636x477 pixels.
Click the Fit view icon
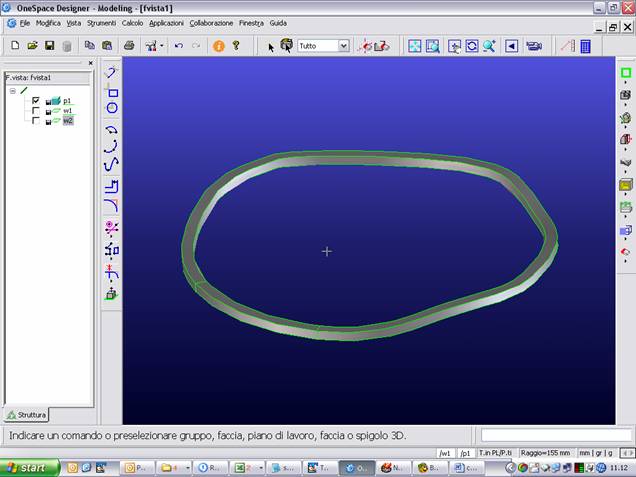pos(415,46)
